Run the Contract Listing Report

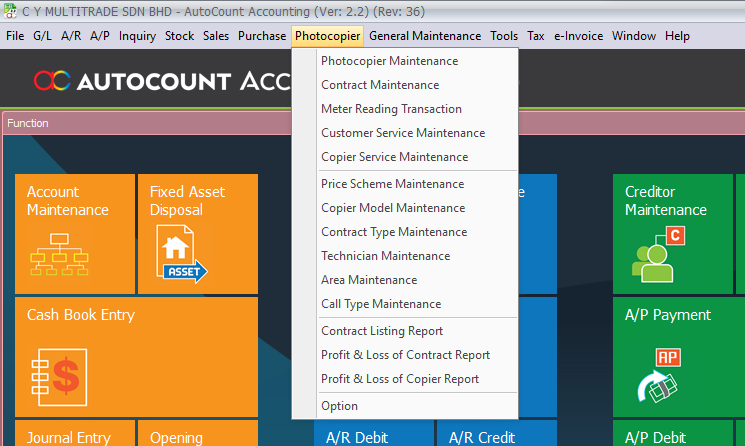(x=405, y=331)
